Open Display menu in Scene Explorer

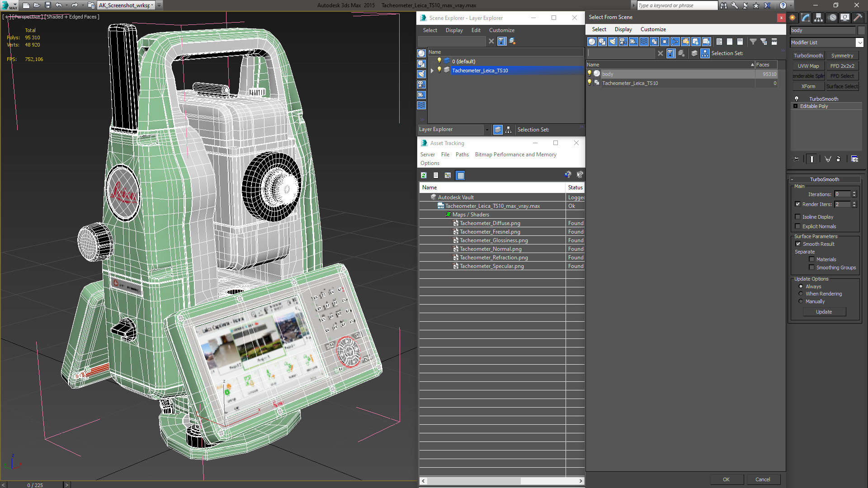(x=454, y=30)
